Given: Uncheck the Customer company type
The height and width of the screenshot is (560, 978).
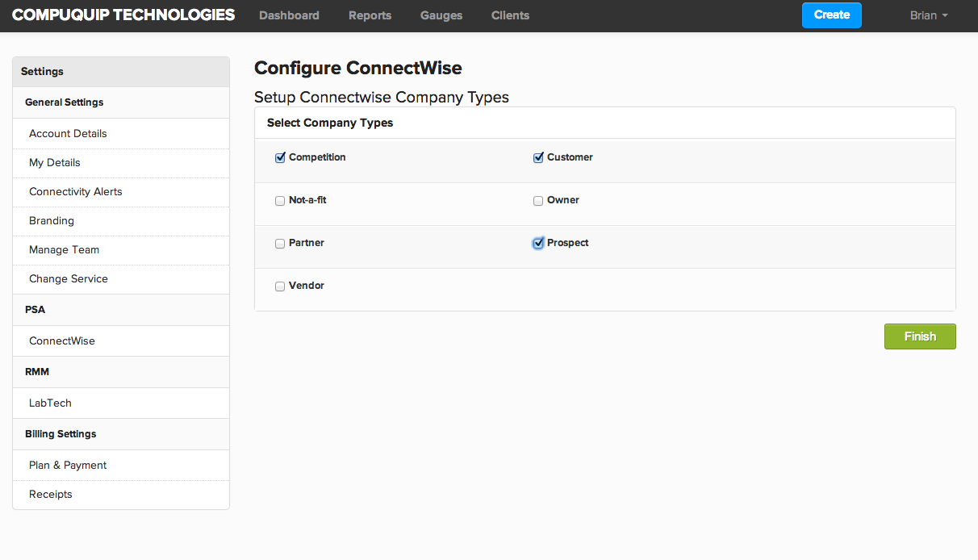Looking at the screenshot, I should tap(538, 158).
